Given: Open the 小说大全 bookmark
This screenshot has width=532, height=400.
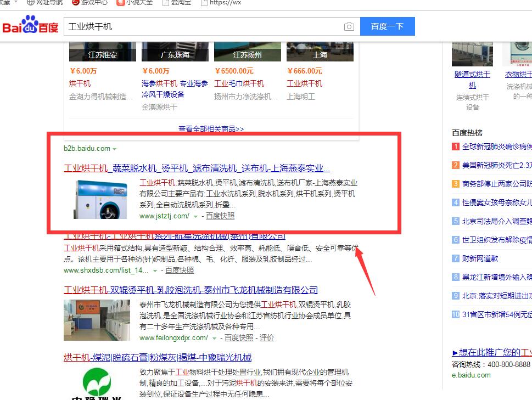Looking at the screenshot, I should coord(135,2).
